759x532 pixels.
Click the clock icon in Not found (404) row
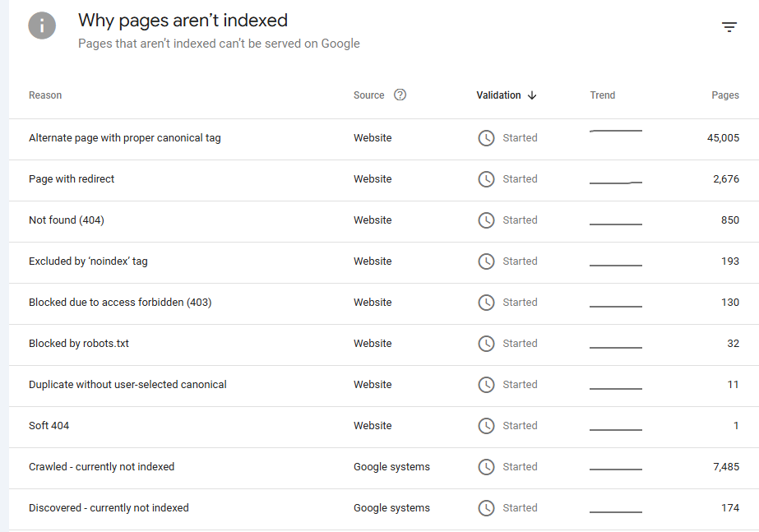pos(486,220)
